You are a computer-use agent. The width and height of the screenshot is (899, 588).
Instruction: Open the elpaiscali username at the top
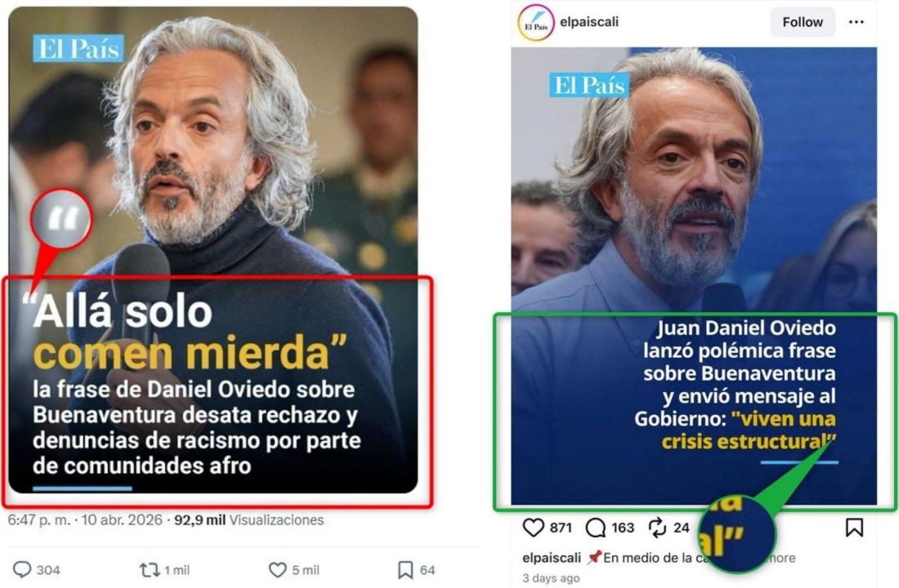pos(588,22)
